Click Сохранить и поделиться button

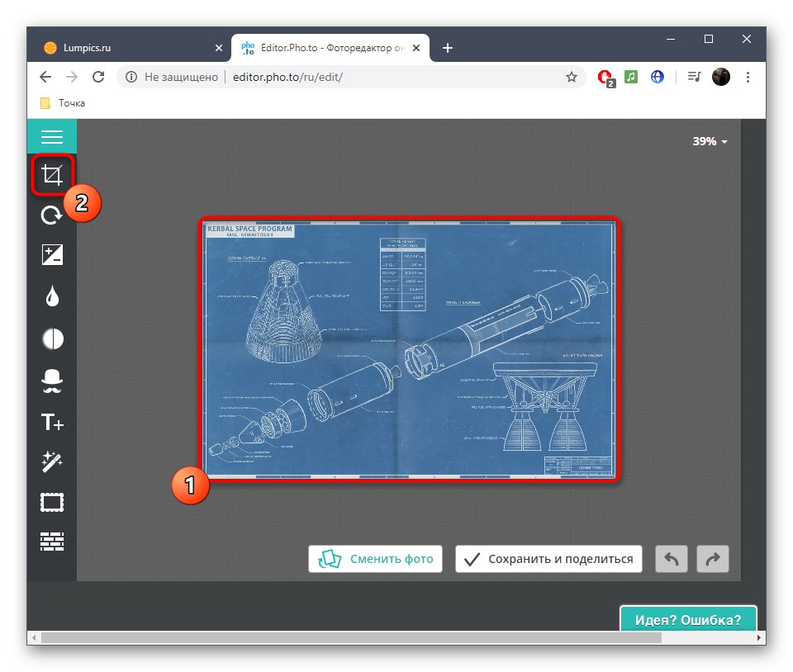pyautogui.click(x=548, y=559)
